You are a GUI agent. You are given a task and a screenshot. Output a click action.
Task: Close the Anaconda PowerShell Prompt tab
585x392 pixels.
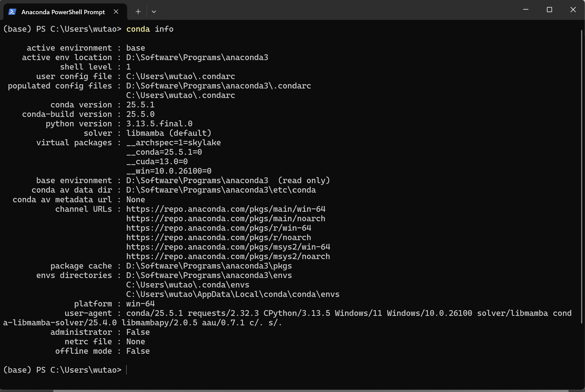click(x=116, y=12)
